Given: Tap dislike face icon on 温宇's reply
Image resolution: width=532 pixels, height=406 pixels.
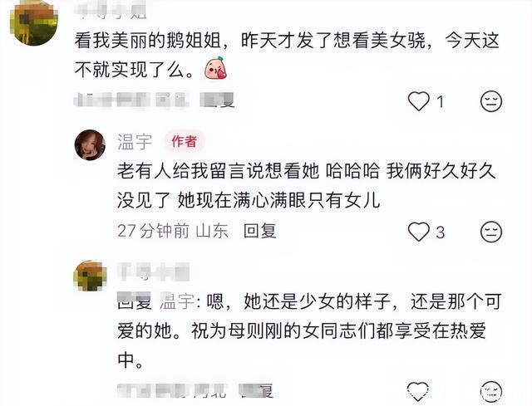Looking at the screenshot, I should [491, 232].
